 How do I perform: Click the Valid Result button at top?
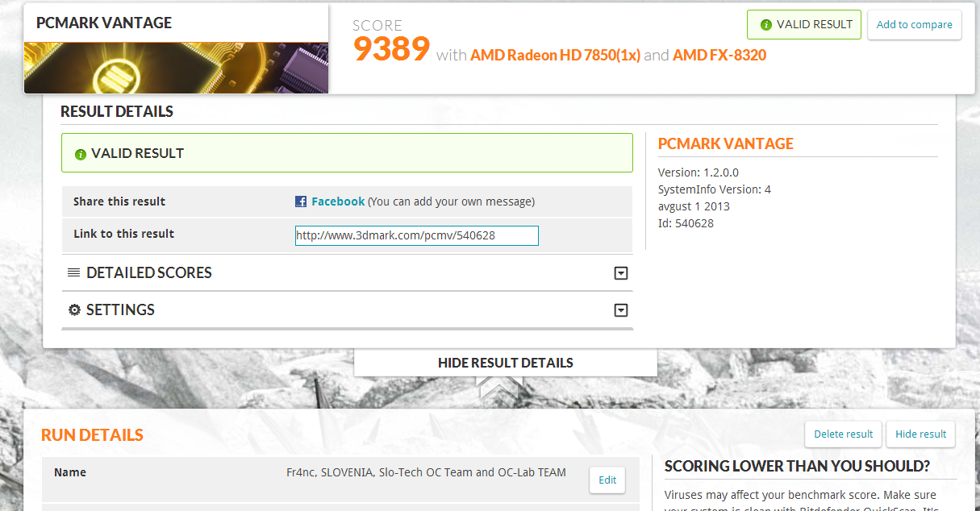[x=804, y=25]
